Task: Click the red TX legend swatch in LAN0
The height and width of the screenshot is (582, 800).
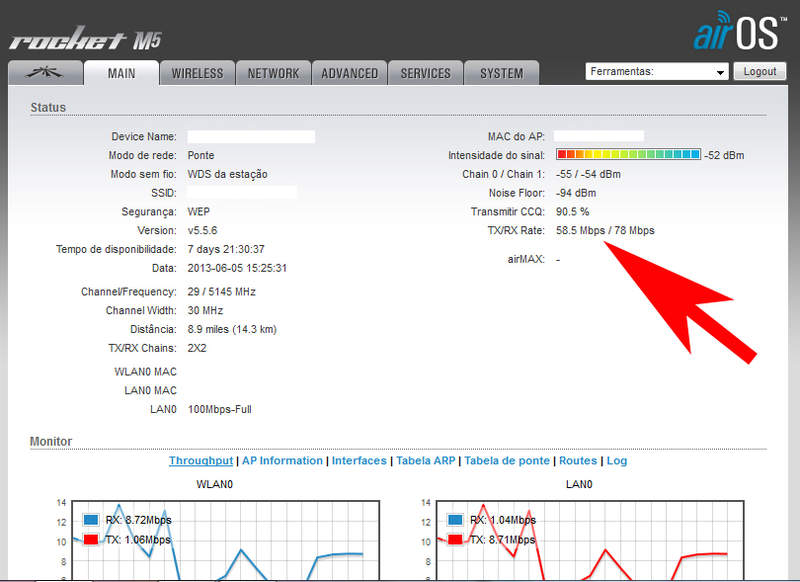Action: [x=455, y=539]
